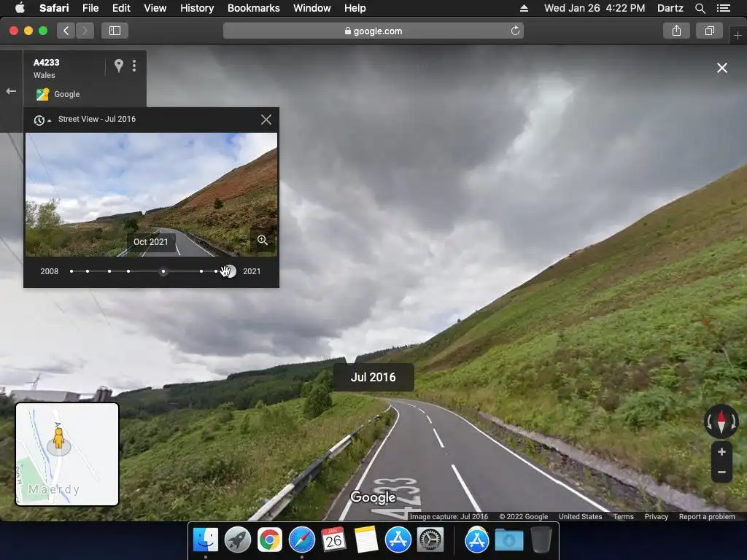Click the Jul 2016 date label

tap(373, 377)
